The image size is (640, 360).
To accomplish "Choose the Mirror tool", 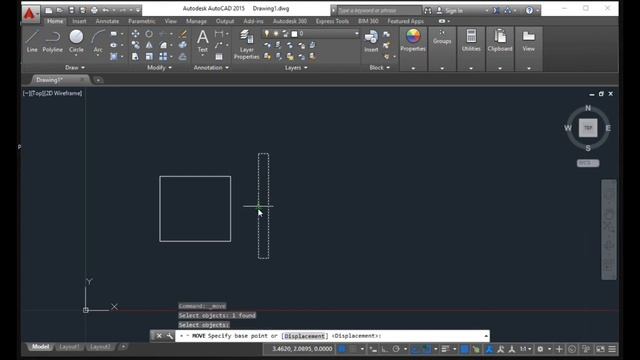I will point(149,45).
